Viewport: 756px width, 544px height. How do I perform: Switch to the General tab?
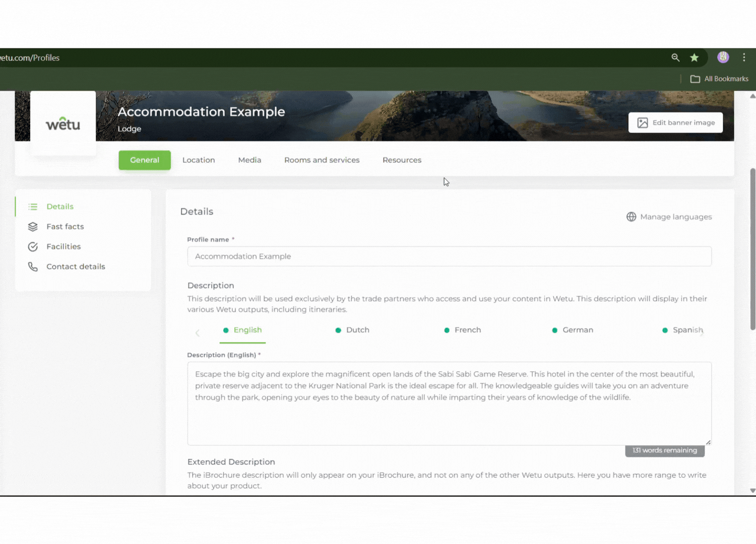tap(145, 160)
